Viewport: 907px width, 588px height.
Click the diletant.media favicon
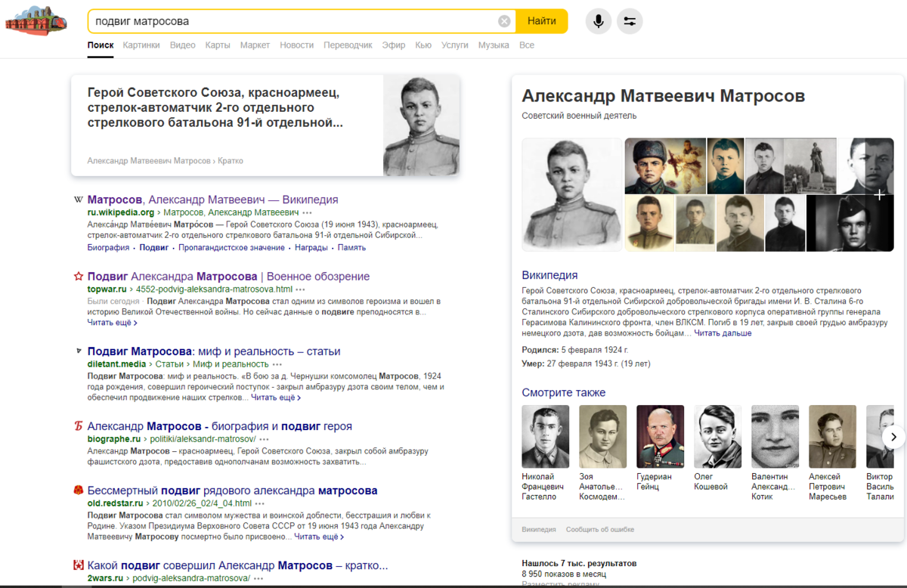click(x=78, y=351)
